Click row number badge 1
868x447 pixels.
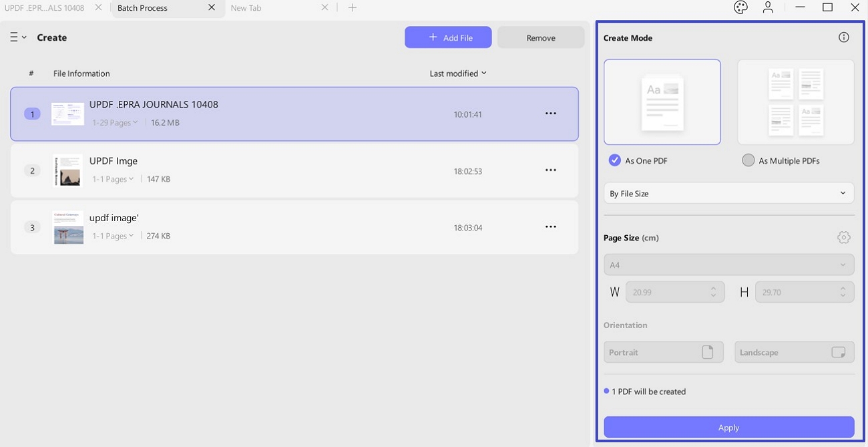click(x=32, y=114)
